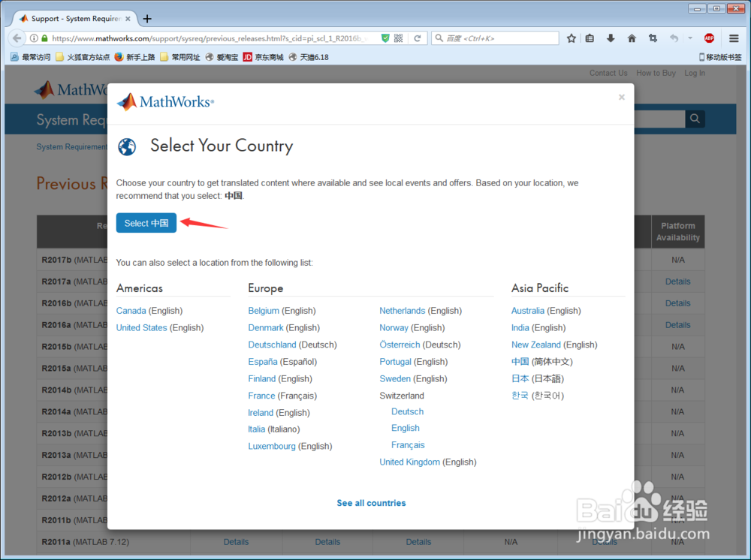
Task: Open the 爱淘宝 bookmark
Action: click(222, 57)
